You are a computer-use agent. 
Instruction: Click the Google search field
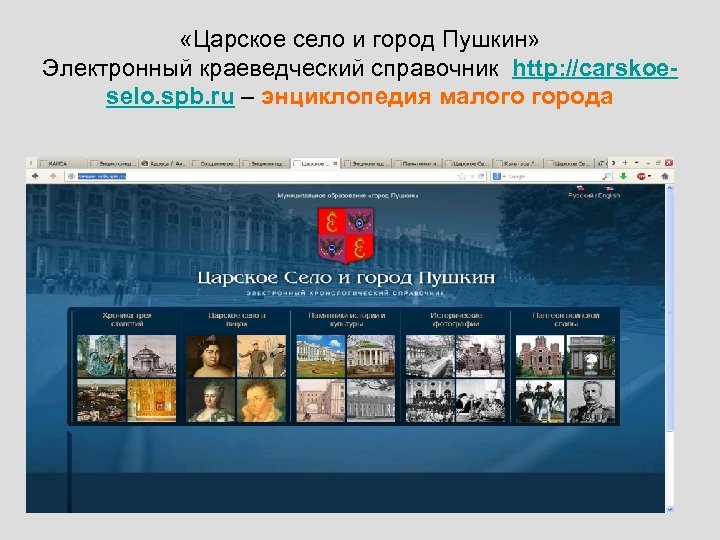point(553,176)
